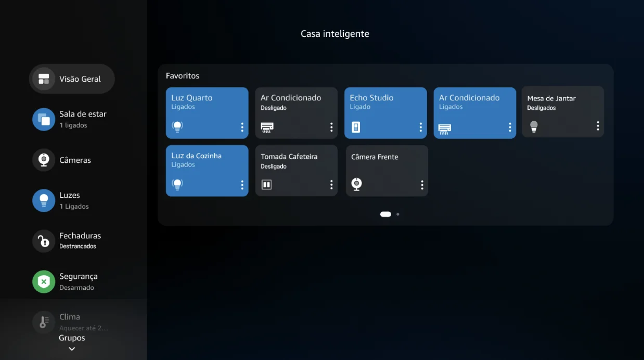Click the Favoritos heading
644x360 pixels.
pos(183,76)
